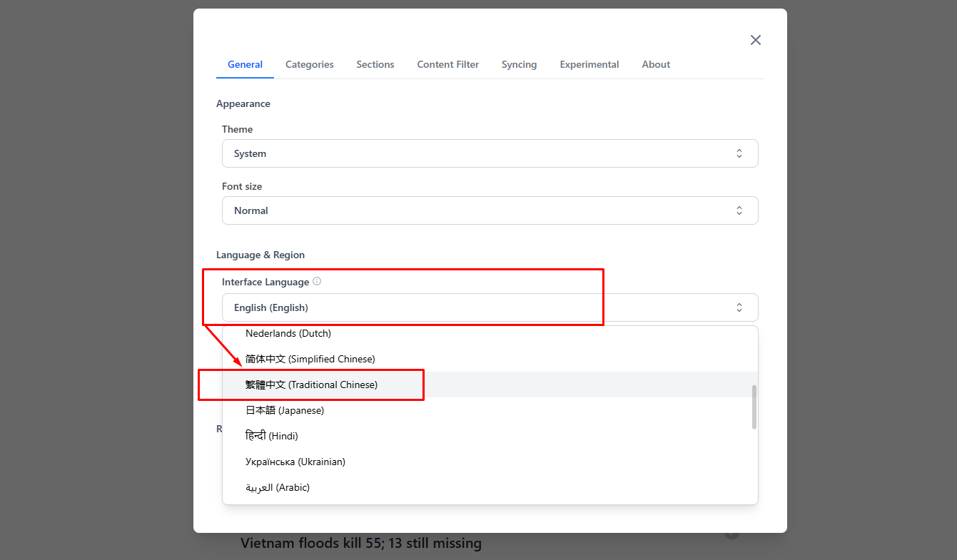
Task: Go to the Syncing tab
Action: (x=519, y=64)
